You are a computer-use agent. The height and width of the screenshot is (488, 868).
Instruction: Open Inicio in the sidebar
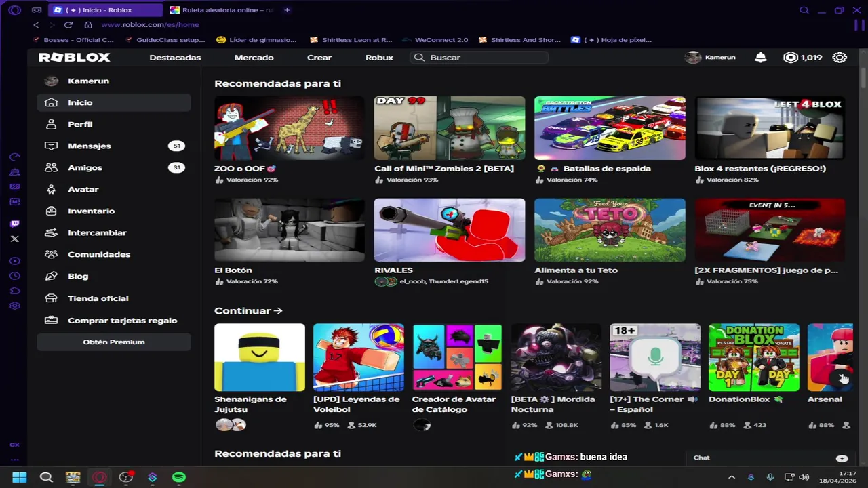[x=114, y=102]
